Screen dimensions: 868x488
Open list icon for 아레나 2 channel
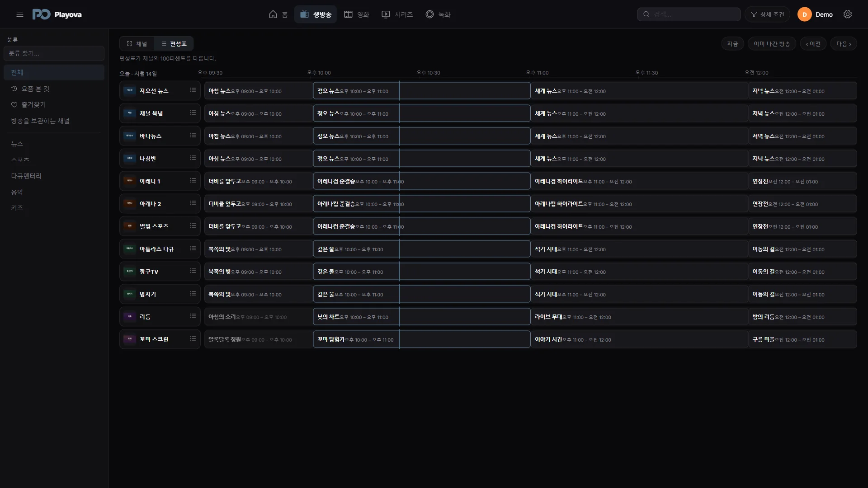click(193, 203)
